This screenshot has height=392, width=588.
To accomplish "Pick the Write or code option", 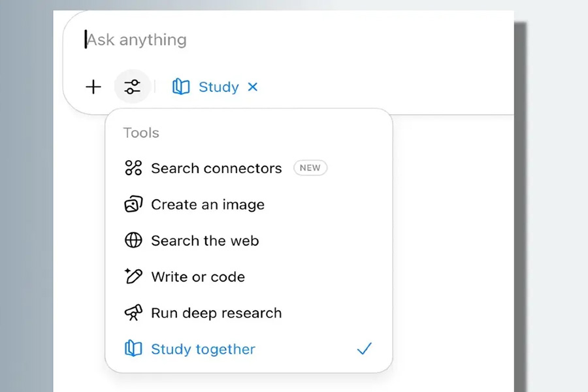I will coord(198,276).
